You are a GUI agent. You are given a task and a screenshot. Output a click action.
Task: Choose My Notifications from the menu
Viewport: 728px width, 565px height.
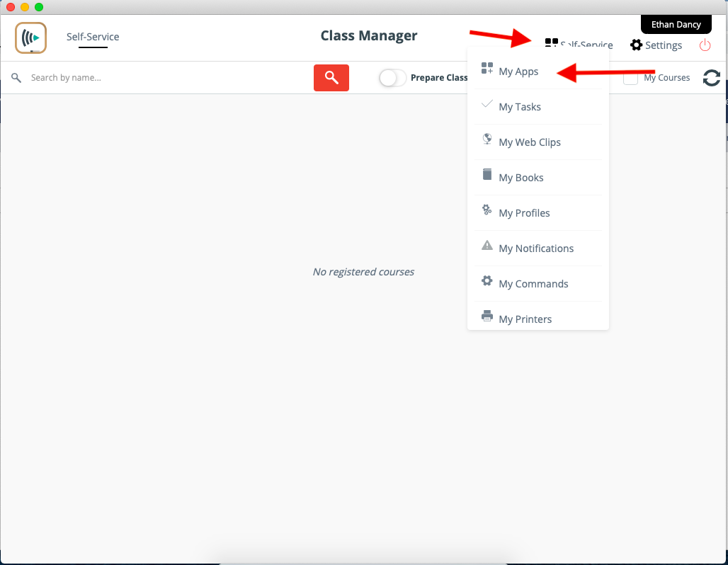point(538,249)
